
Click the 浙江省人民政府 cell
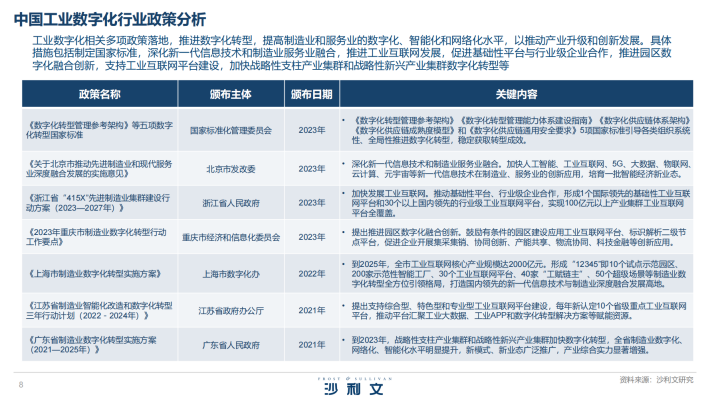tap(230, 203)
